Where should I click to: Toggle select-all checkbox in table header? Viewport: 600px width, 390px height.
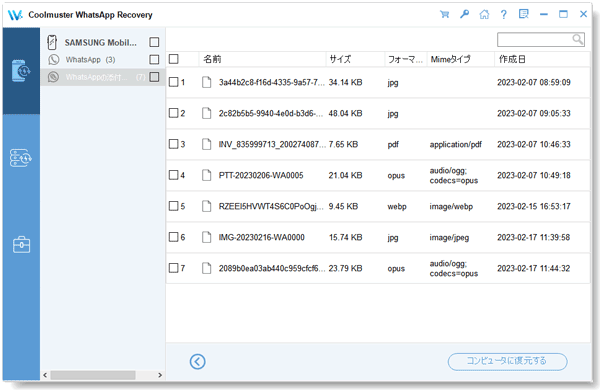[174, 59]
